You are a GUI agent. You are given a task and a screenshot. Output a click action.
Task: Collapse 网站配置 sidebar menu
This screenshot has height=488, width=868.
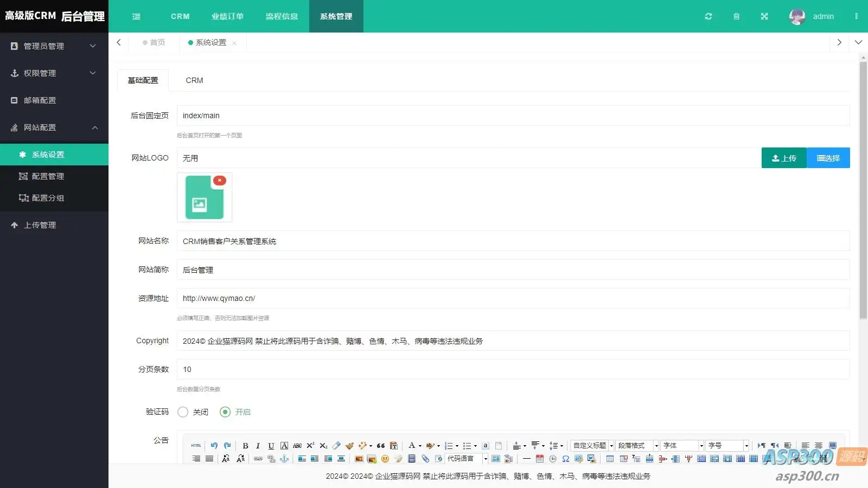pos(54,127)
